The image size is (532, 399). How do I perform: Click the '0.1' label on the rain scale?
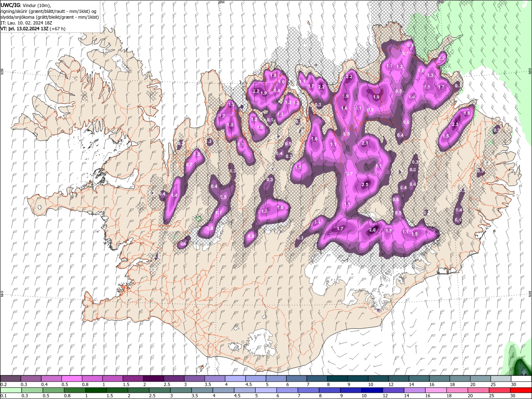click(4, 396)
